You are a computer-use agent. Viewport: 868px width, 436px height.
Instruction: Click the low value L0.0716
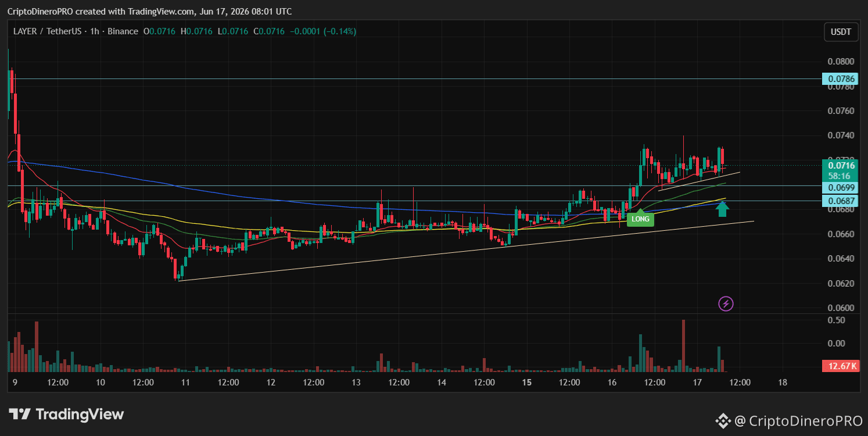(233, 31)
